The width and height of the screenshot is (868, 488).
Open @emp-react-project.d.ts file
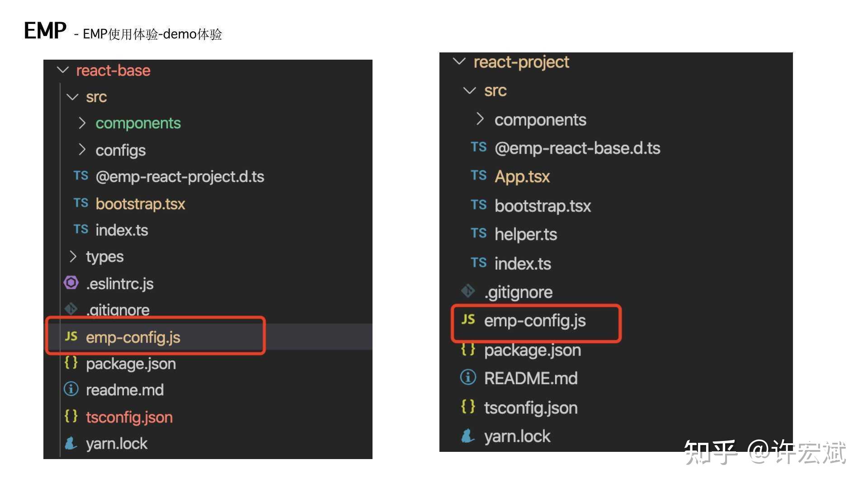179,177
